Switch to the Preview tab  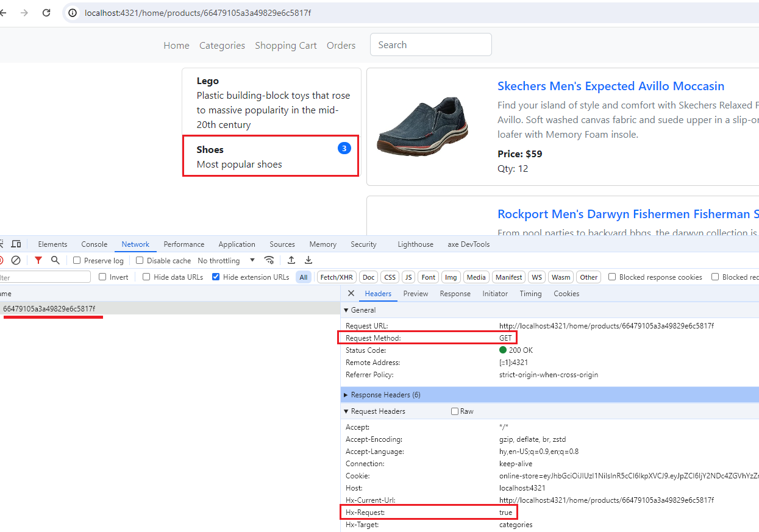(416, 294)
